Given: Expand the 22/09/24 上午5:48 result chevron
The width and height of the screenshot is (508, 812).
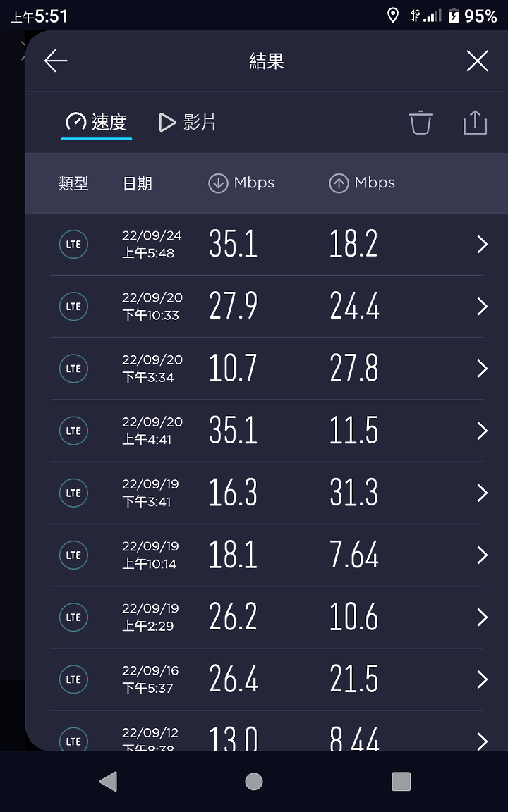Looking at the screenshot, I should click(482, 245).
